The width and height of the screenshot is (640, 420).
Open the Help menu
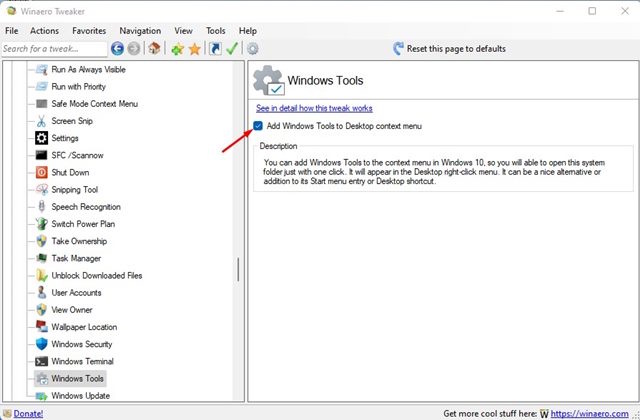point(248,31)
